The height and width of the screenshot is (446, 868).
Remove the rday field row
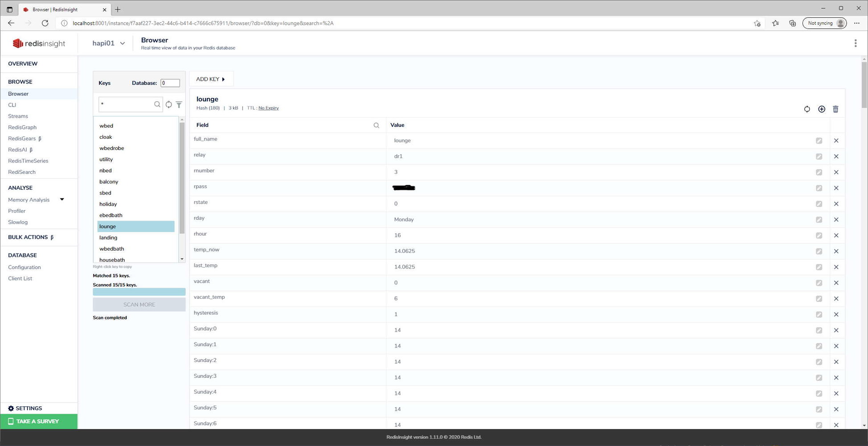(x=836, y=219)
